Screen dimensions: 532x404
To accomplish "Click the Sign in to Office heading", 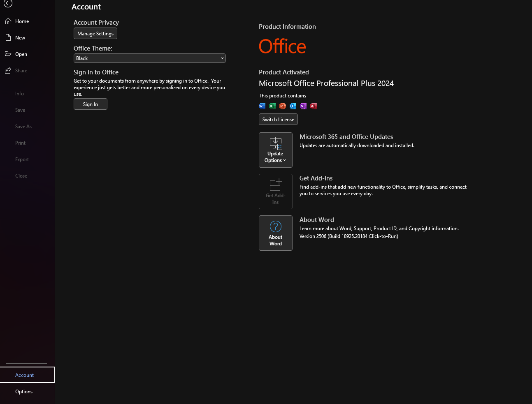I will pos(96,72).
